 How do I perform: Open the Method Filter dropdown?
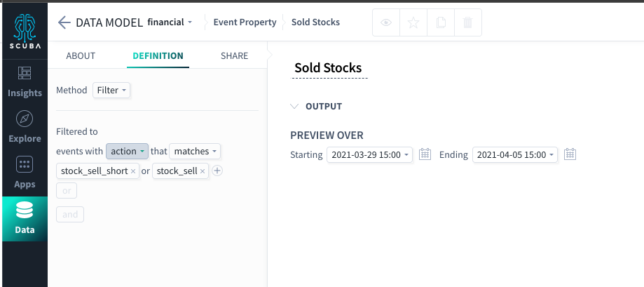coord(111,91)
